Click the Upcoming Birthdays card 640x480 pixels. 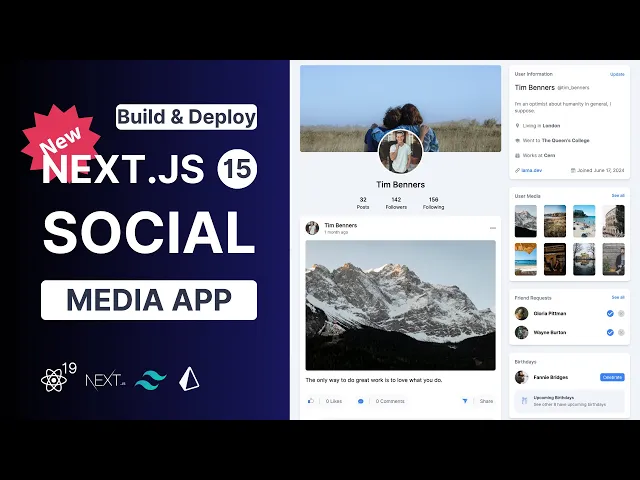(569, 401)
